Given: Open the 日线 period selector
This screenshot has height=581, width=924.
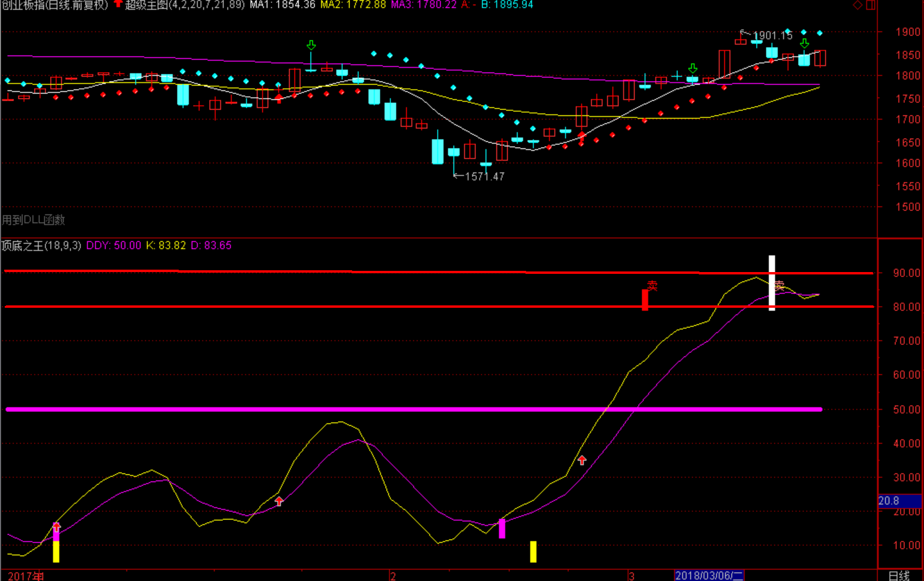Looking at the screenshot, I should pyautogui.click(x=899, y=575).
